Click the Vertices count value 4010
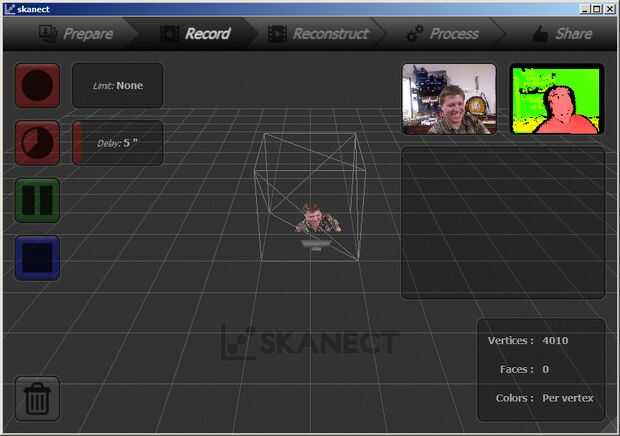This screenshot has width=620, height=436. (x=555, y=340)
